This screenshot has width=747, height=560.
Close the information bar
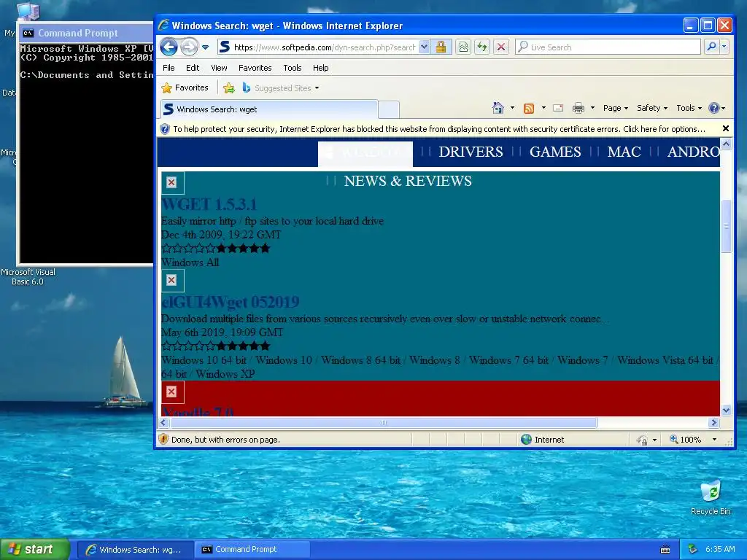point(726,128)
